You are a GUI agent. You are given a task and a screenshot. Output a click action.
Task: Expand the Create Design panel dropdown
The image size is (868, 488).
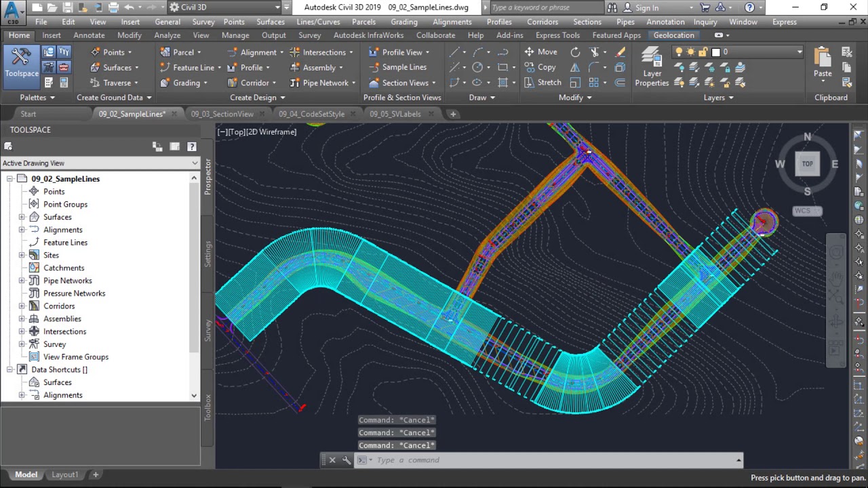point(258,98)
